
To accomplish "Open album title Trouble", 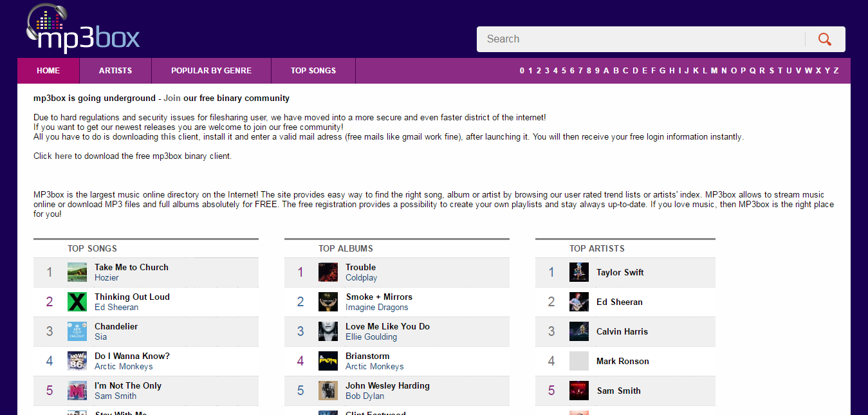I will click(x=360, y=267).
